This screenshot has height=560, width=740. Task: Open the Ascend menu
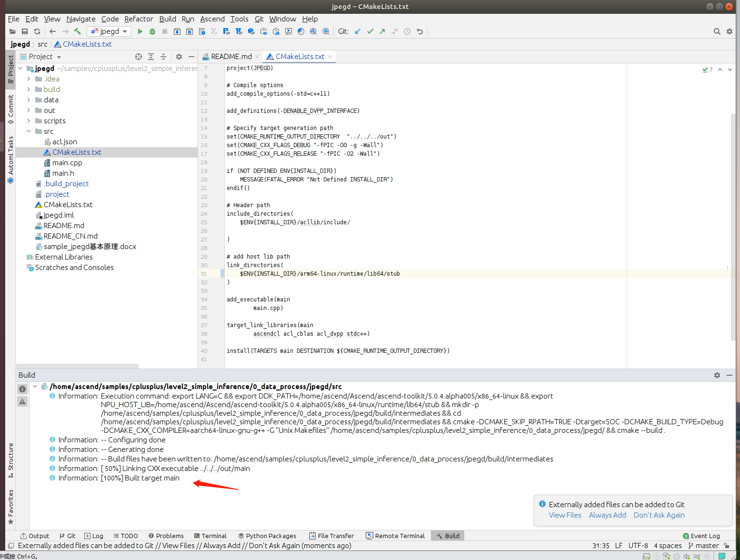[212, 19]
